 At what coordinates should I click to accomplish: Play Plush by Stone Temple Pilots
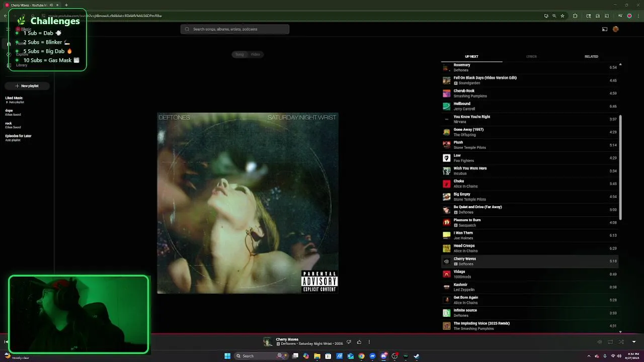pos(529,145)
